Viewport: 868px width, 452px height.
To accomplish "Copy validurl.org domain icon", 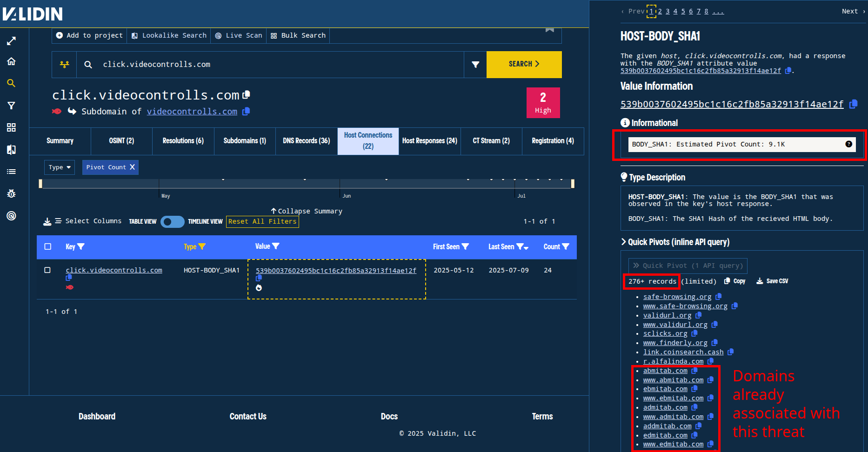I will coord(698,315).
